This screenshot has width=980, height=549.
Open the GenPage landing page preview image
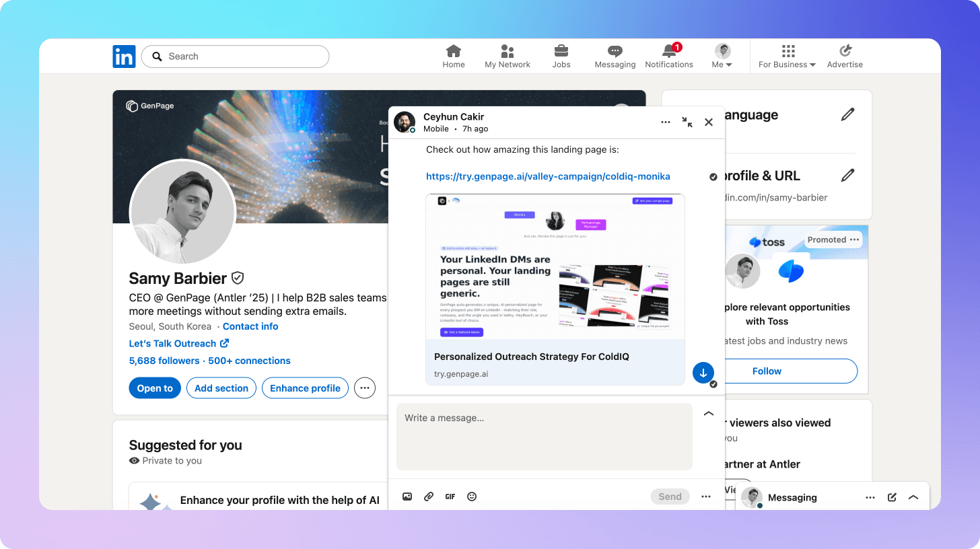(x=555, y=266)
